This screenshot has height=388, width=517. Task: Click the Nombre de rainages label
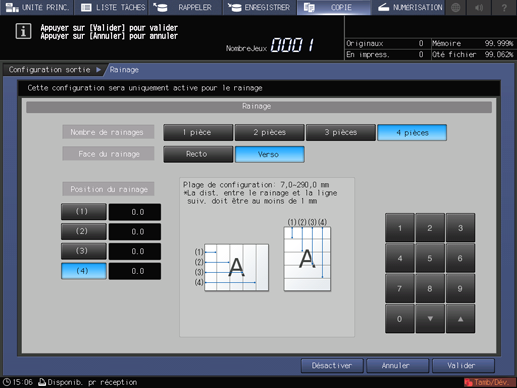108,132
